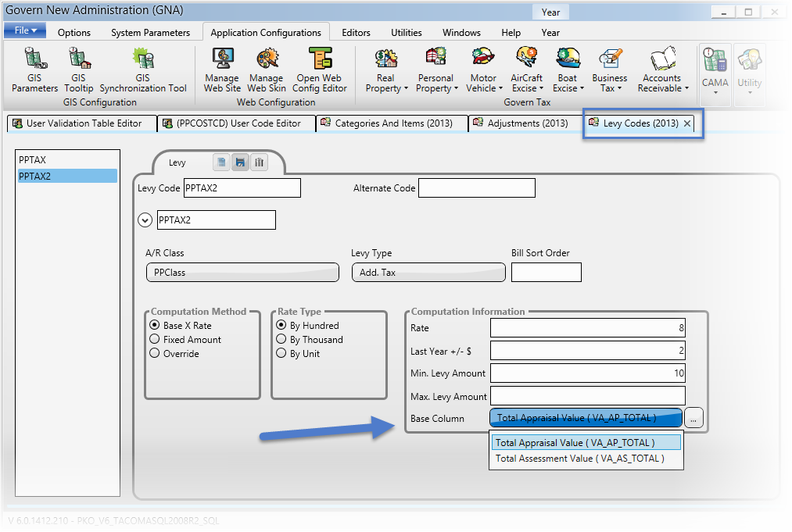Click the New levy document icon
Viewport: 792px width, 532px height.
click(x=222, y=162)
